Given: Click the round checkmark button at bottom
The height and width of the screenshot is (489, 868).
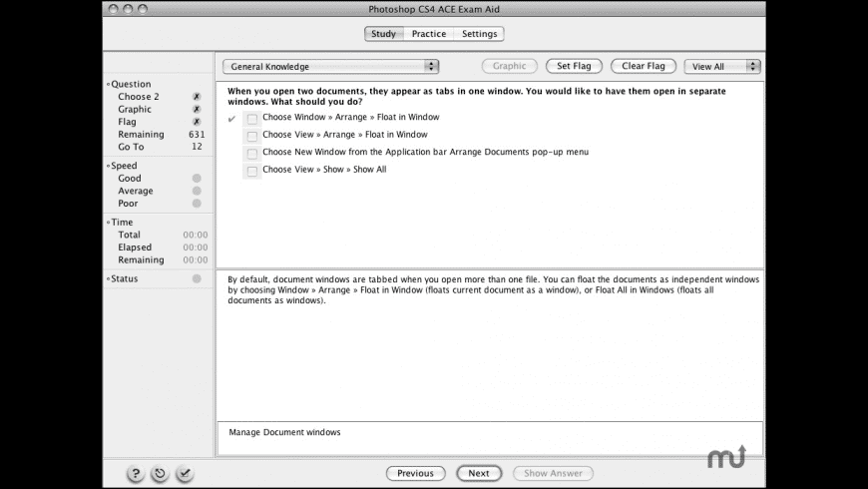Looking at the screenshot, I should tap(185, 474).
